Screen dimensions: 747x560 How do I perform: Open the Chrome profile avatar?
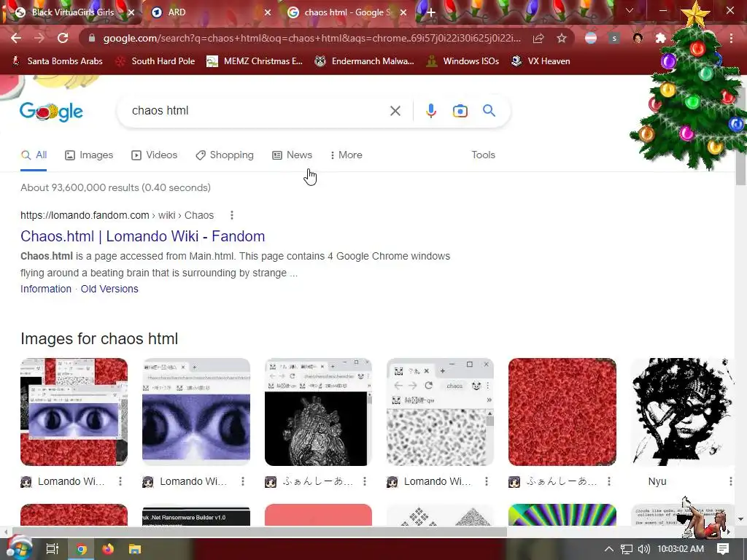click(x=638, y=38)
